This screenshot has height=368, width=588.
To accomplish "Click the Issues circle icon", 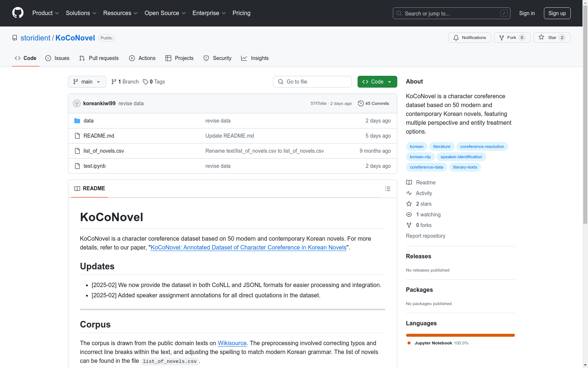I will pyautogui.click(x=48, y=58).
